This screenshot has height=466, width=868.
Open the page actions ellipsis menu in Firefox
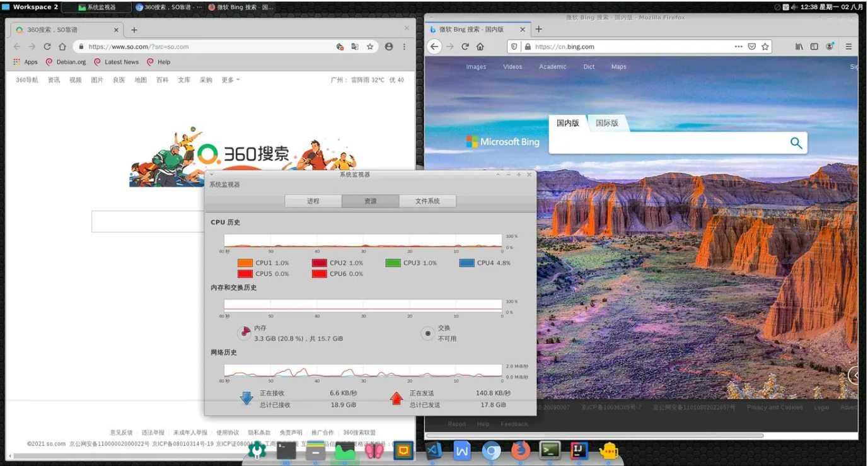tap(740, 46)
